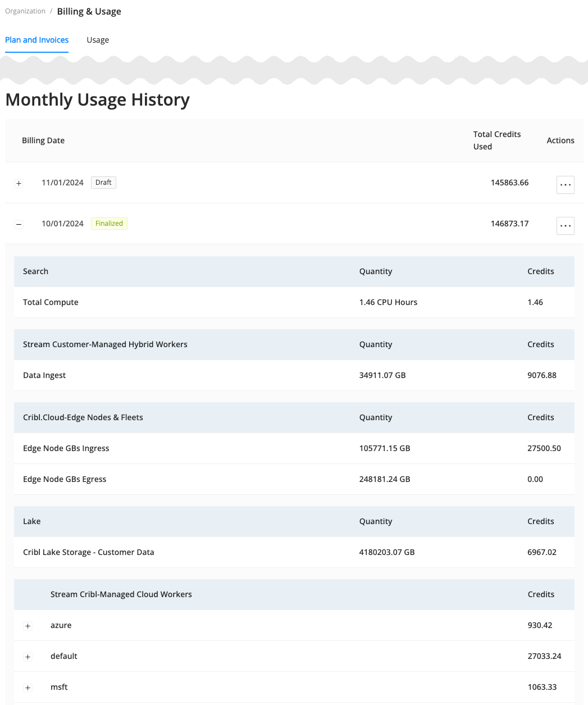The height and width of the screenshot is (705, 588).
Task: Click the Draft status badge
Action: pyautogui.click(x=103, y=182)
